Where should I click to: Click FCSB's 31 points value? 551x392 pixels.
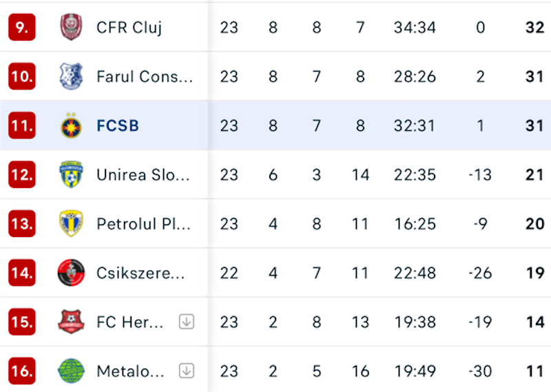coord(534,125)
